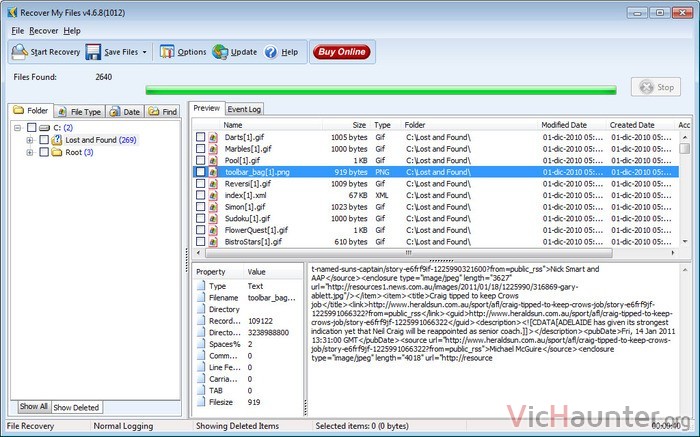Select the FlowerQuest[1].gif file row
The image size is (700, 437).
pos(436,230)
